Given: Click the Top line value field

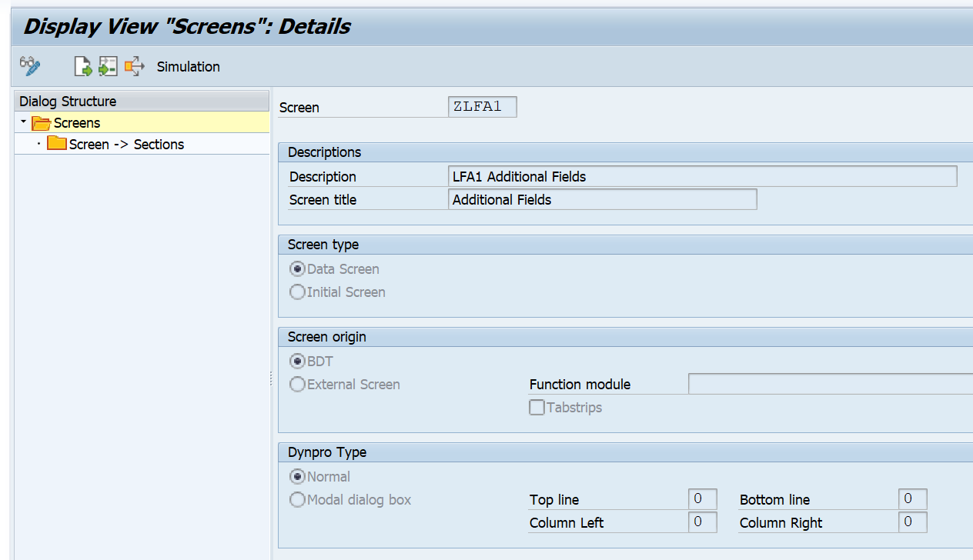Looking at the screenshot, I should 702,498.
